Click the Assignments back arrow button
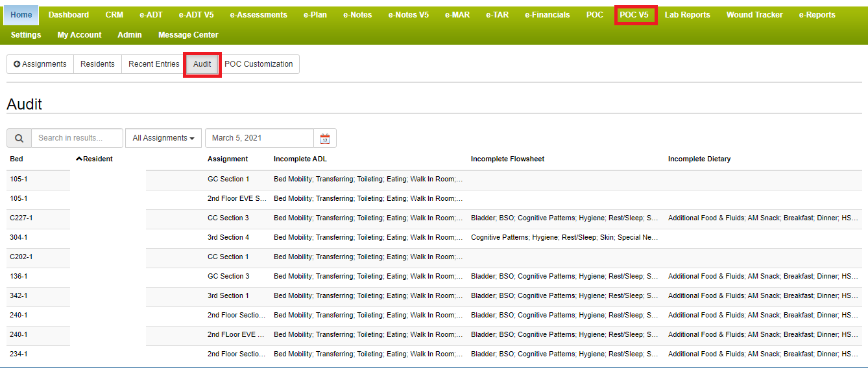The image size is (868, 368). 40,64
